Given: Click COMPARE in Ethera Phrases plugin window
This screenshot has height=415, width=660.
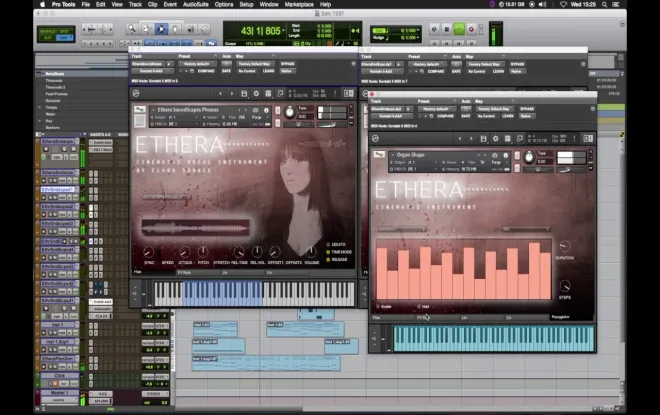Looking at the screenshot, I should tap(206, 71).
